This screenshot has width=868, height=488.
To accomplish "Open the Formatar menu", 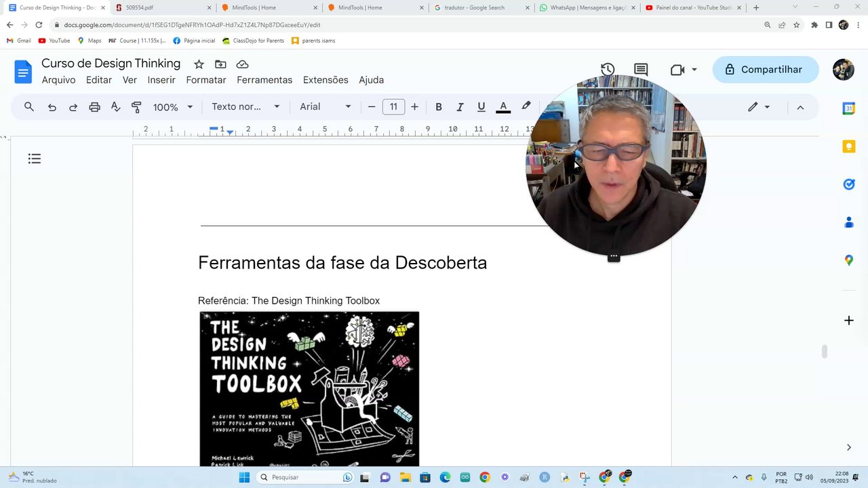I will 206,80.
